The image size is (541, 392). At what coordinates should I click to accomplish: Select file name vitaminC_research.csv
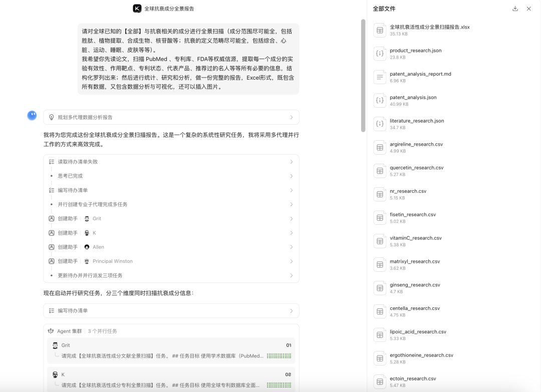coord(416,238)
